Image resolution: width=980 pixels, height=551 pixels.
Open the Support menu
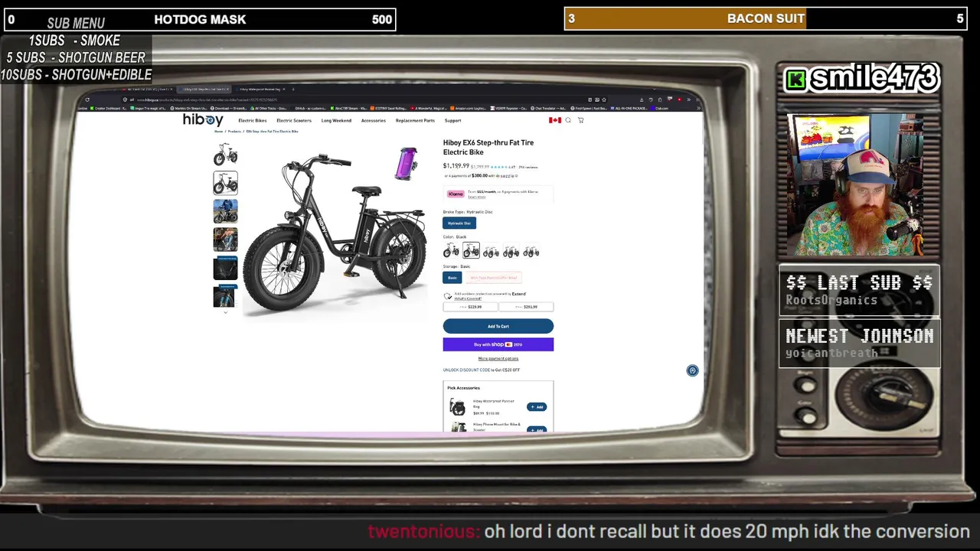coord(452,120)
